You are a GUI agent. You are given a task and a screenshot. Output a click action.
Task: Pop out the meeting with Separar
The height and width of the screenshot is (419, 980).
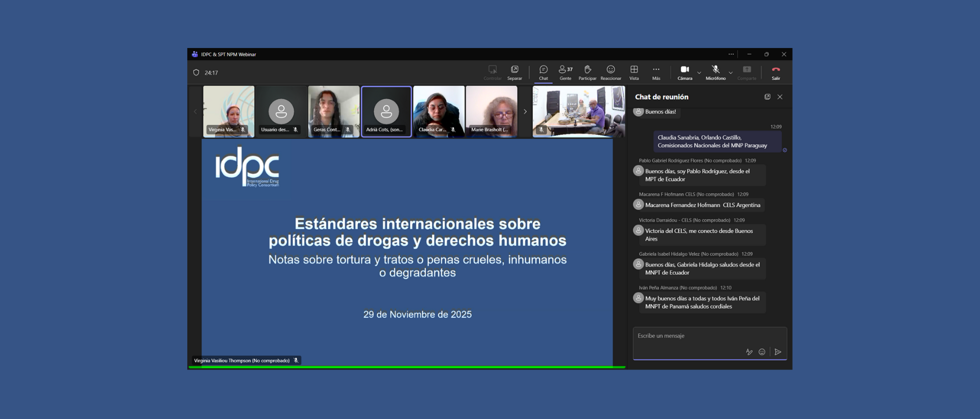[x=514, y=72]
